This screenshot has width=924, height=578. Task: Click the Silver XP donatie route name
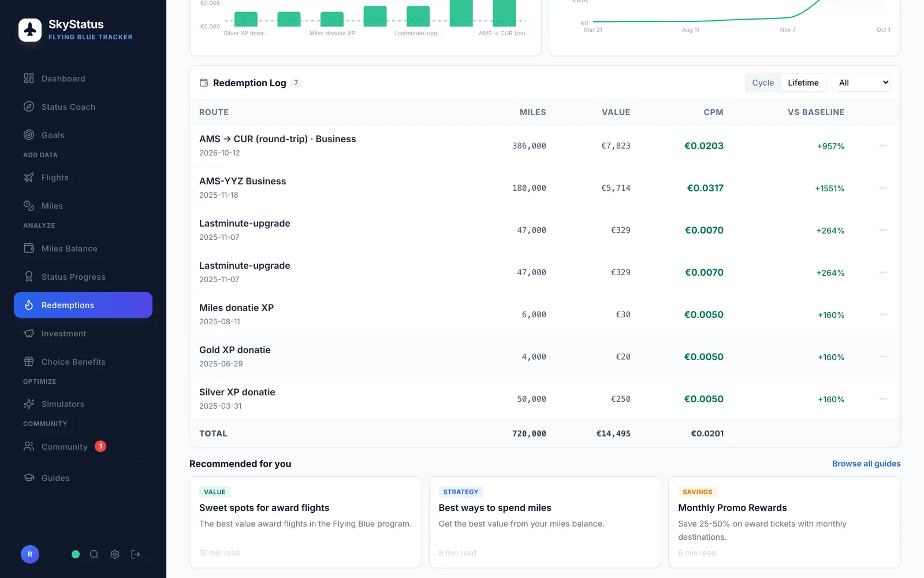point(237,392)
